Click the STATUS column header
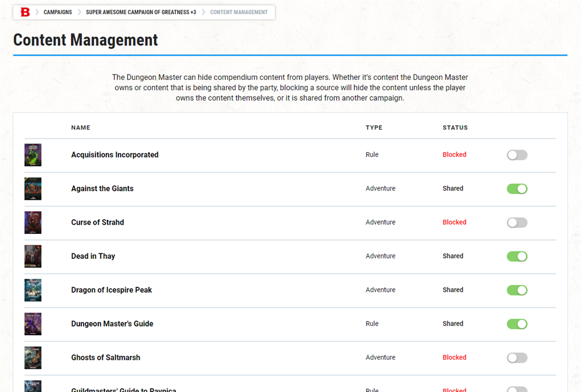 (x=455, y=128)
